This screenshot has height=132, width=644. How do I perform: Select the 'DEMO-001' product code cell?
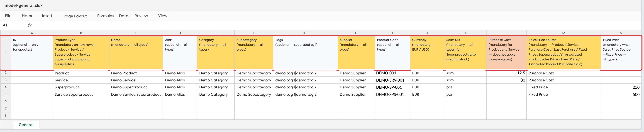point(392,73)
